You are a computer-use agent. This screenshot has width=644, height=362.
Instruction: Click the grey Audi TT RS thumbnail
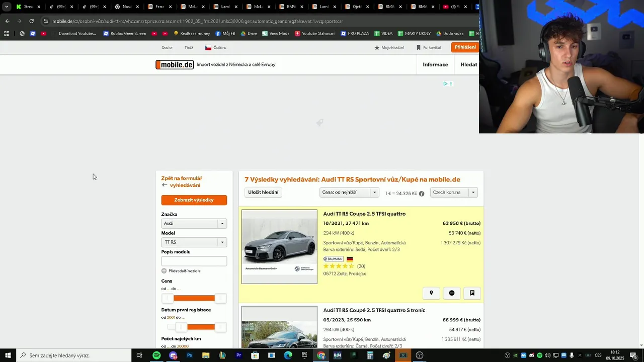point(279,246)
